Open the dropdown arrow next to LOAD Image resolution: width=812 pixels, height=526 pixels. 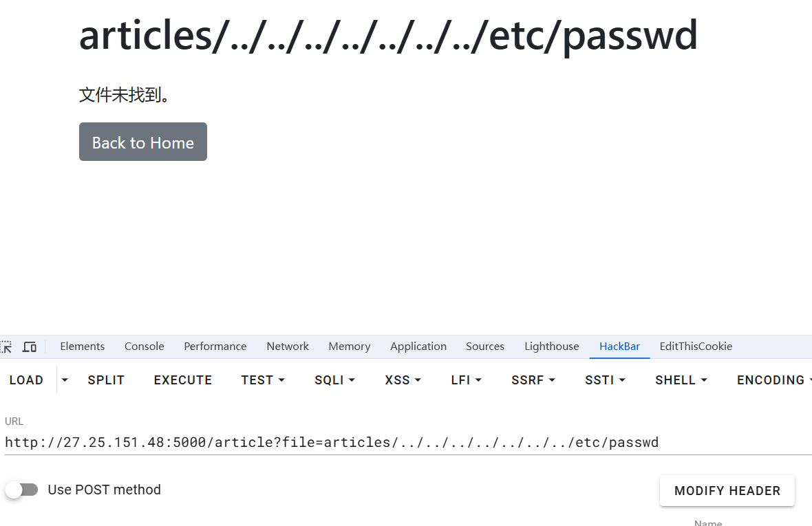(65, 380)
